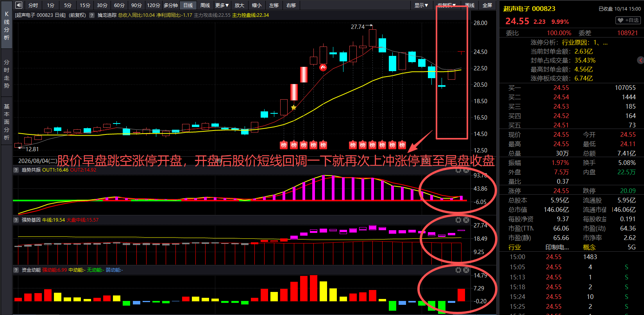Click the red circular marker on candlestick chart
The image size is (644, 315).
pos(323,68)
